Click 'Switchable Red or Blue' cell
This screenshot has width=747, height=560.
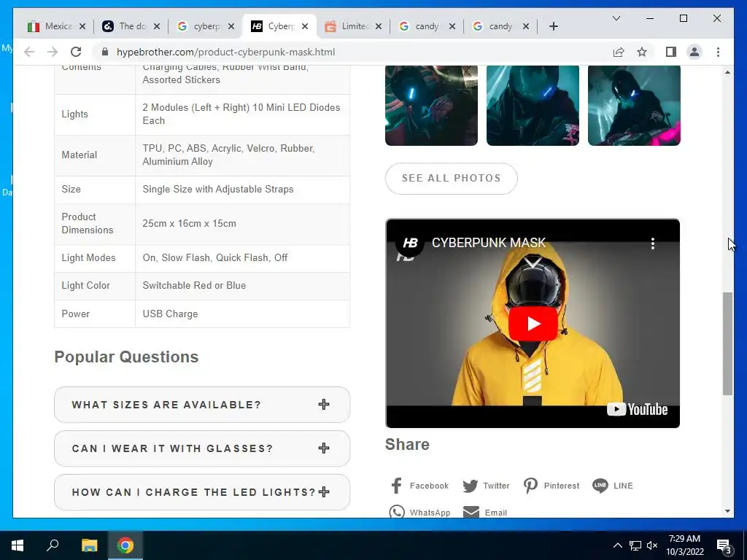pos(243,286)
